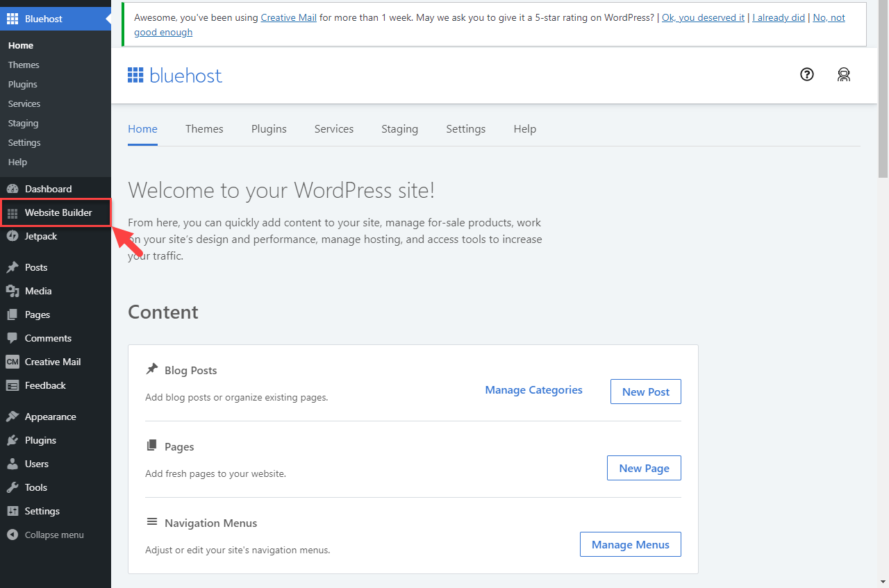Image resolution: width=889 pixels, height=588 pixels.
Task: Open Website Builder menu item
Action: pyautogui.click(x=56, y=212)
